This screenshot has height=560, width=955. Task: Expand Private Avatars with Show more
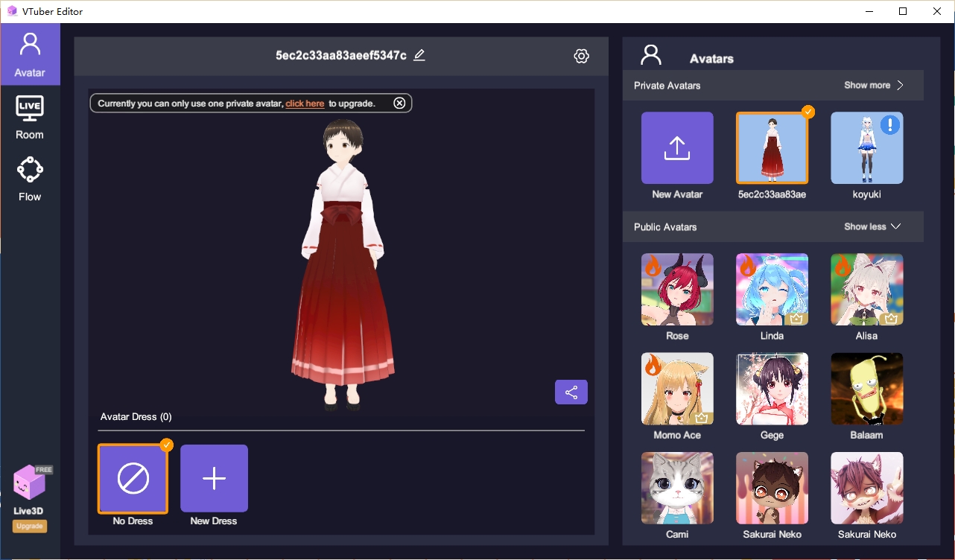[873, 85]
